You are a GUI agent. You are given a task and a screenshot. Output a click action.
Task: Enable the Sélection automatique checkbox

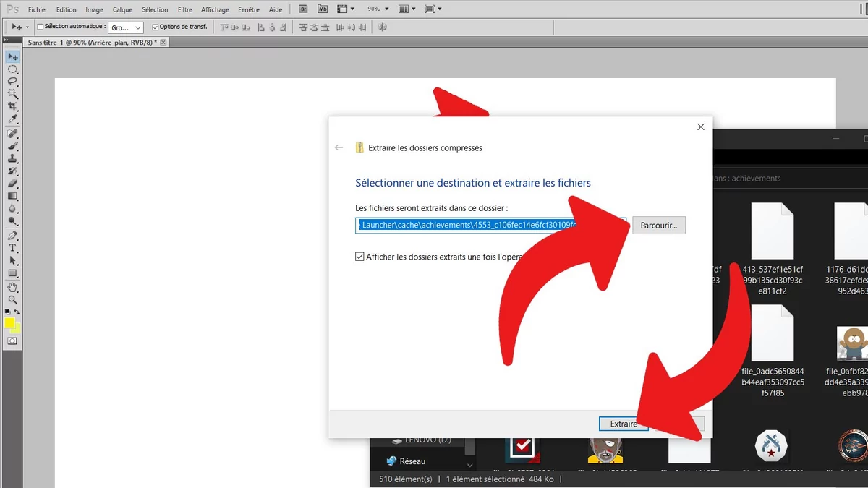[40, 27]
